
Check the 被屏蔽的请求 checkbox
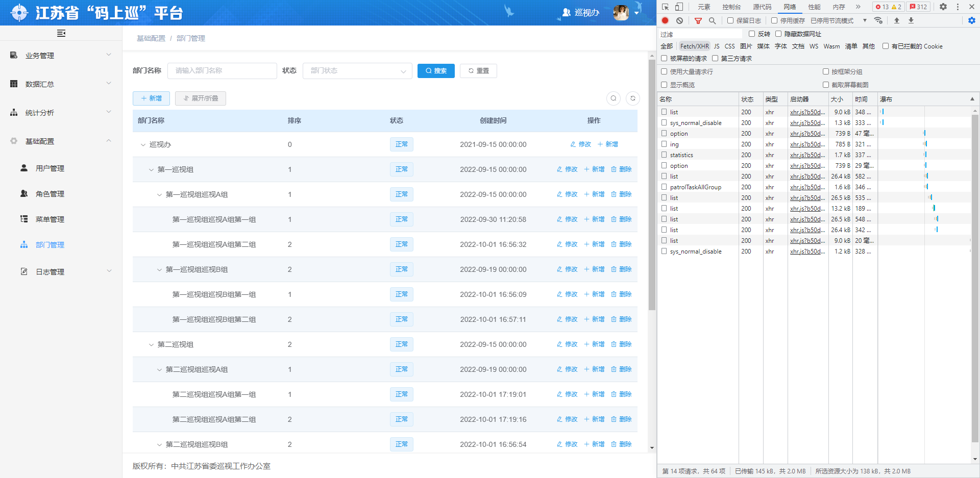click(664, 58)
